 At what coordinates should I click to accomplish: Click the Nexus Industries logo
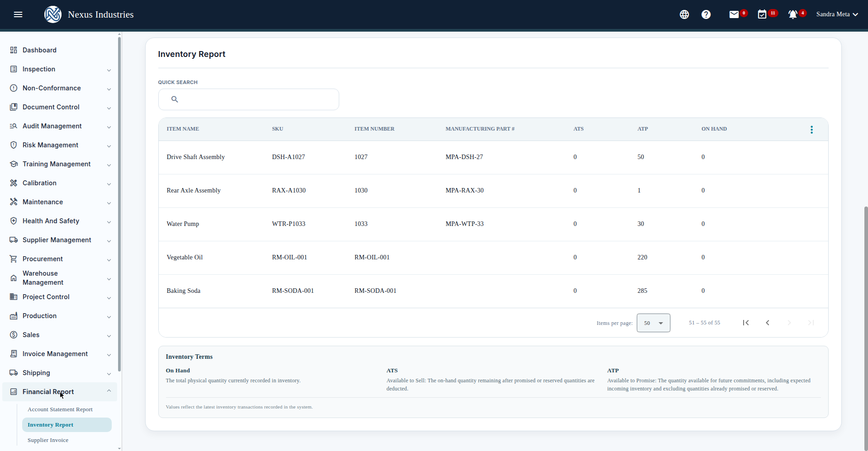tap(53, 14)
